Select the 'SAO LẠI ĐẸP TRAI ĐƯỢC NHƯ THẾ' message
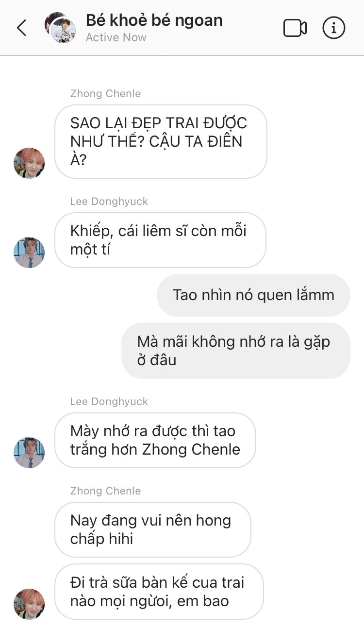Image resolution: width=364 pixels, height=629 pixels. 161,141
